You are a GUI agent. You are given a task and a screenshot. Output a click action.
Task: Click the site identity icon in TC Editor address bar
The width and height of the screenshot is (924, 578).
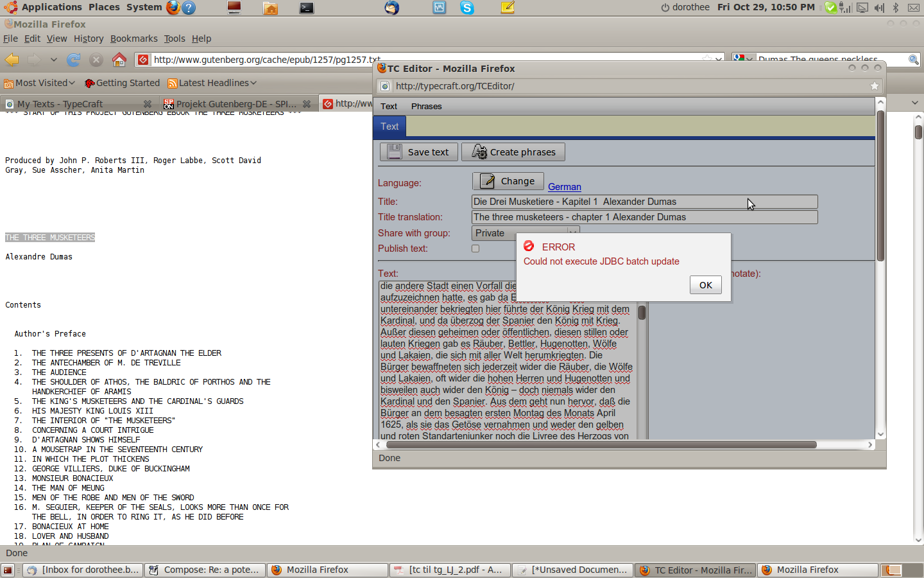(x=384, y=86)
